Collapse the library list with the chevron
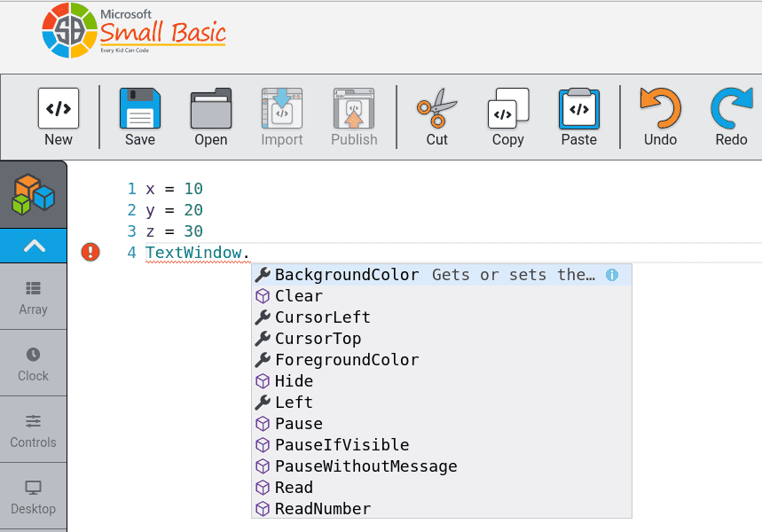 (34, 246)
